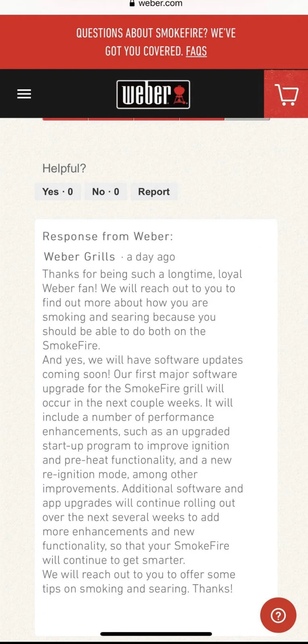Click the sentence 'And yes, we will have software updates'
Image resolution: width=308 pixels, height=644 pixels.
[143, 360]
